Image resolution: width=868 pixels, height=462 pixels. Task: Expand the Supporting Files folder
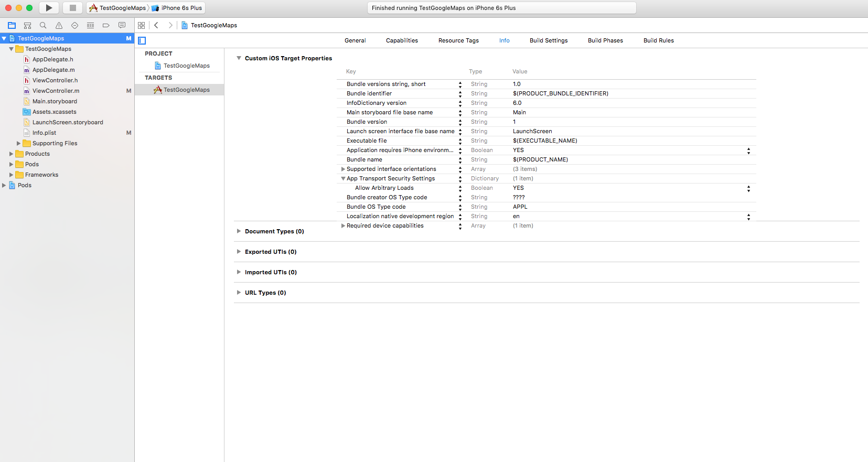pyautogui.click(x=18, y=143)
